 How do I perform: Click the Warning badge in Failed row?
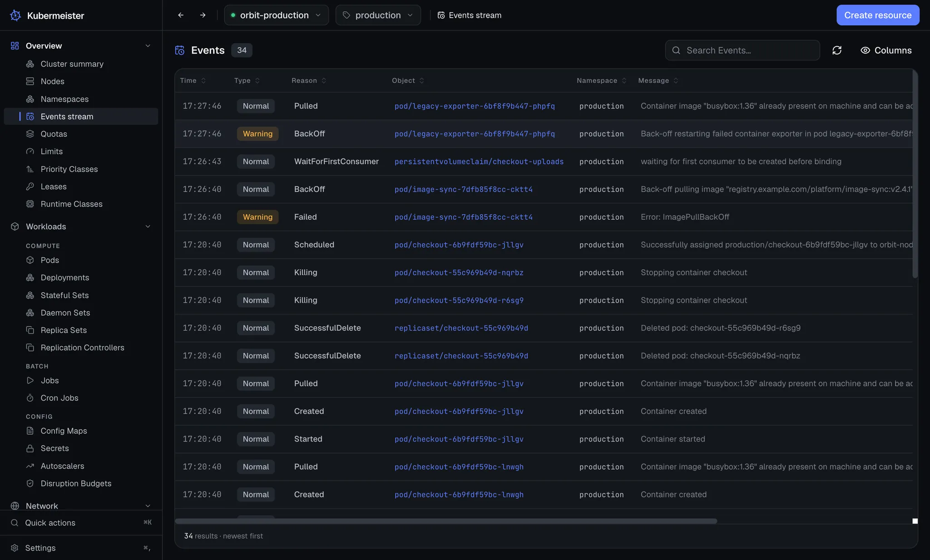[x=257, y=217]
